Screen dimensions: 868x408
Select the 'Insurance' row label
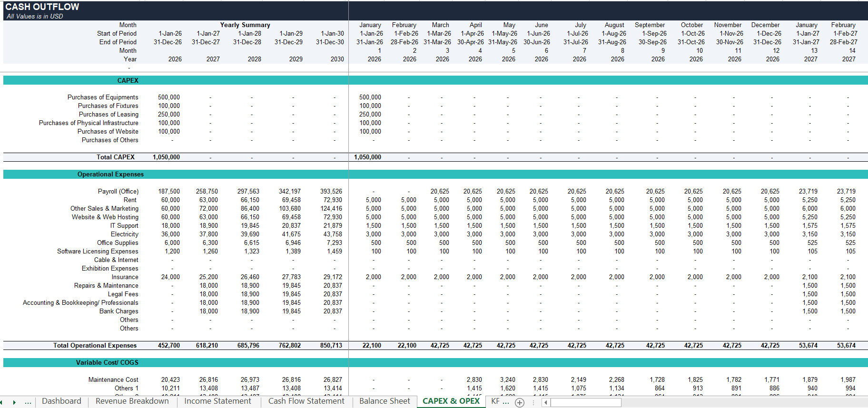[x=125, y=277]
